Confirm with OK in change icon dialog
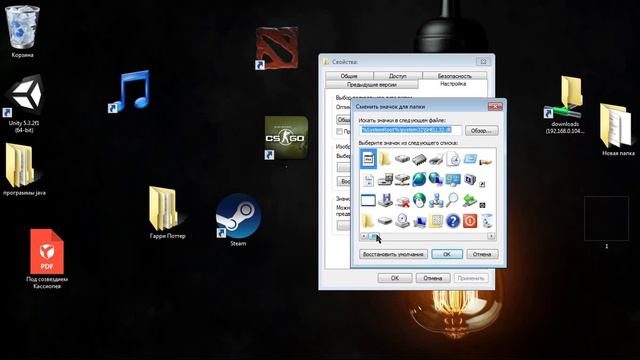640x360 pixels. coord(447,254)
